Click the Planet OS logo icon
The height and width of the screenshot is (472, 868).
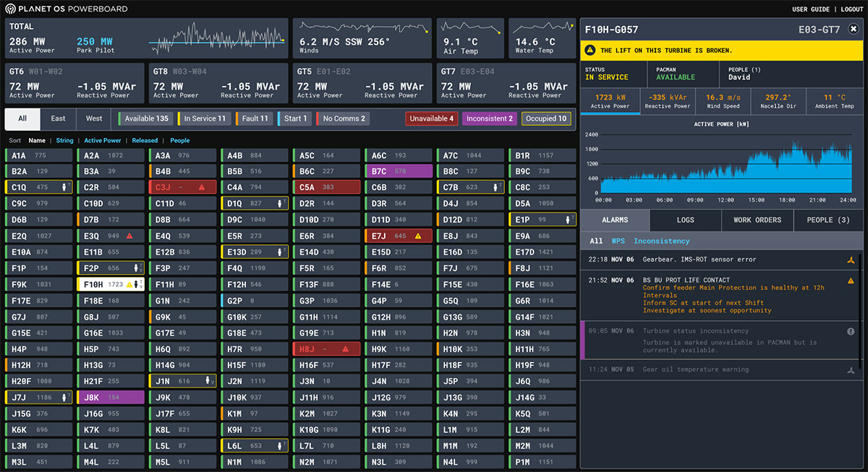[10, 9]
